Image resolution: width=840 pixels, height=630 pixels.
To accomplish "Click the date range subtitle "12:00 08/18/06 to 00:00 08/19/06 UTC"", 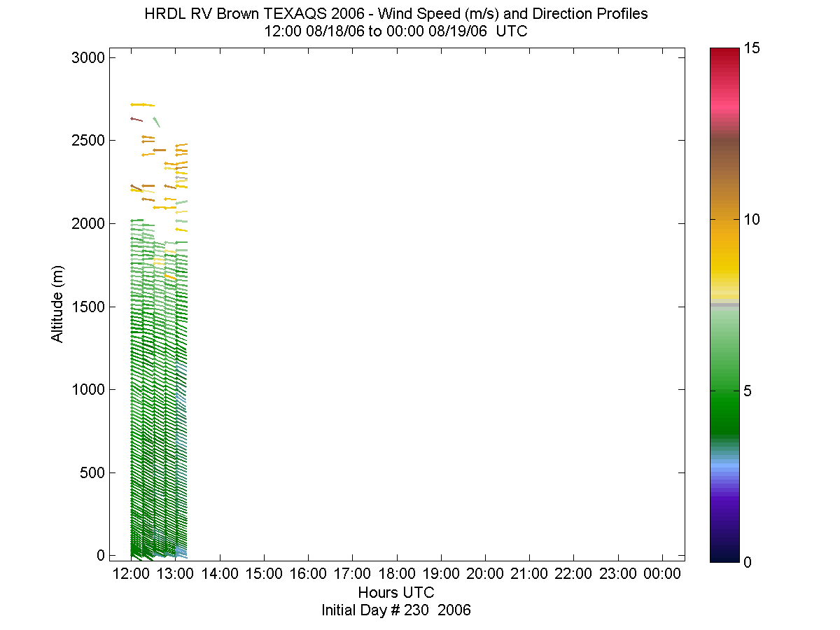I will 395,31.
